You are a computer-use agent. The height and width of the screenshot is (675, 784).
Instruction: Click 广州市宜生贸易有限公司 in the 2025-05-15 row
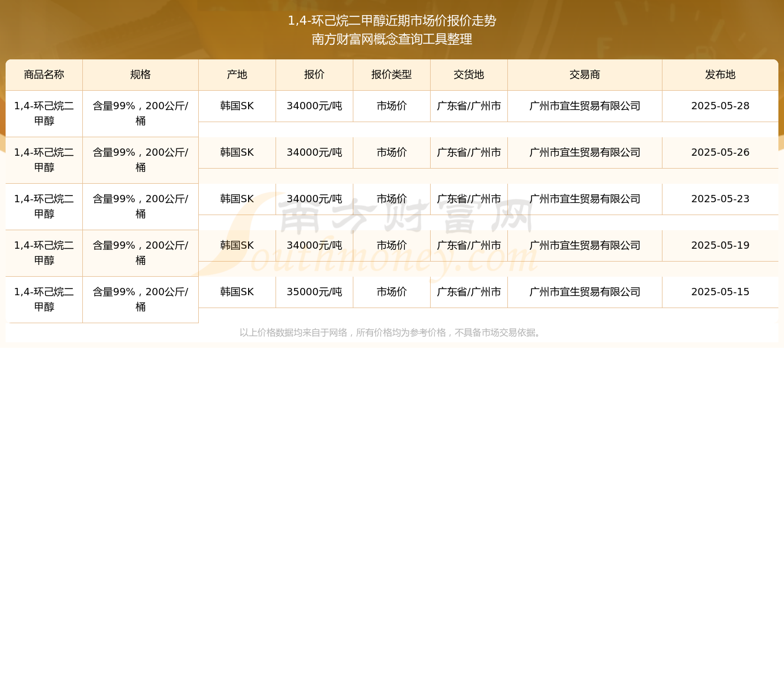coord(585,292)
